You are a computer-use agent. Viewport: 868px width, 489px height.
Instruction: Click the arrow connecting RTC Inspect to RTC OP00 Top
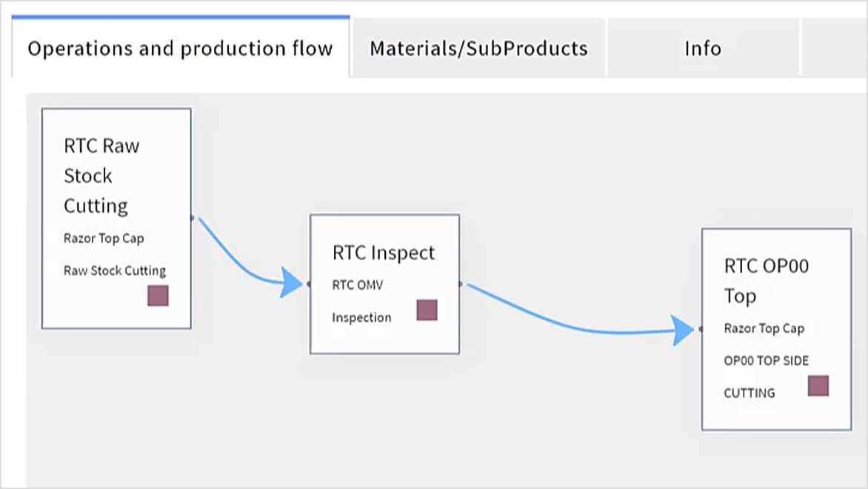(585, 311)
